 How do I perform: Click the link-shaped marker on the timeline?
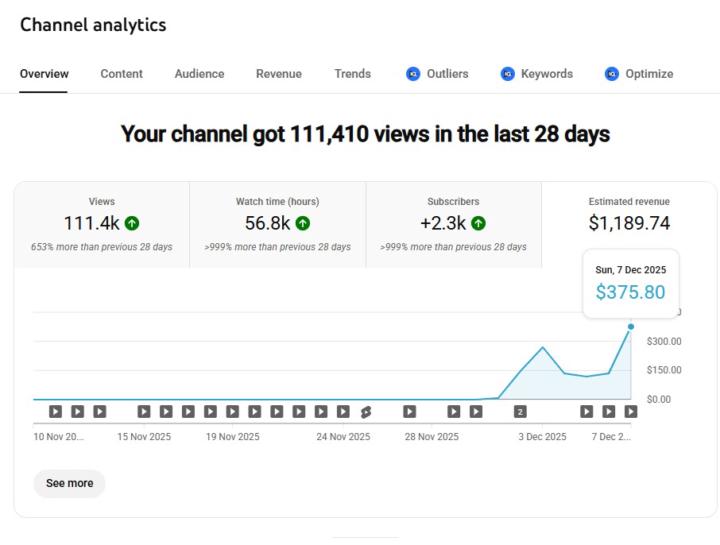[x=366, y=412]
